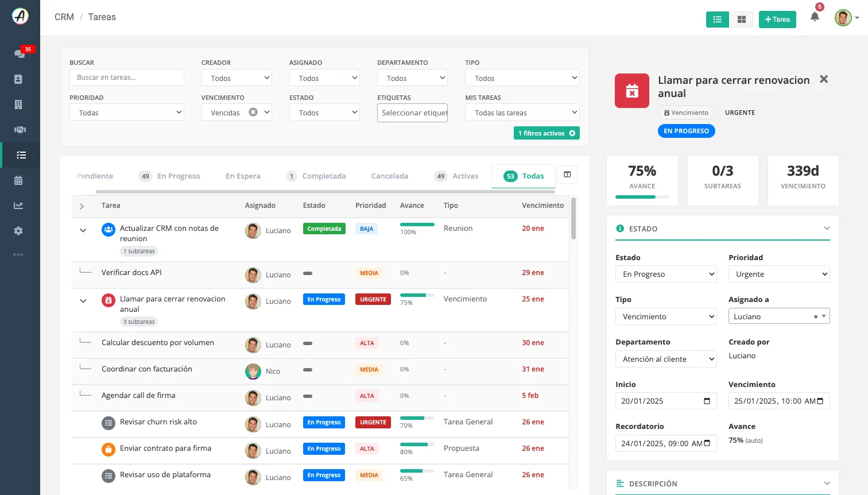Screen dimensions: 868x495
Task: Switch to list view layout
Action: (718, 20)
